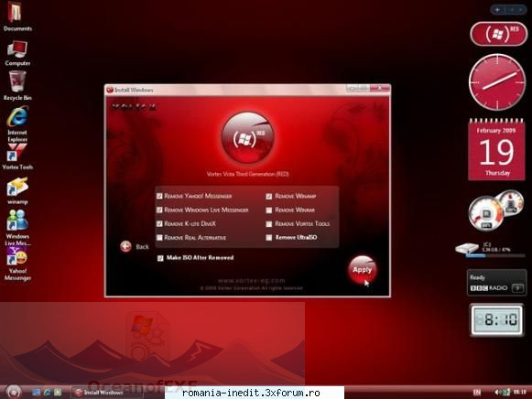532x399 pixels.
Task: Click the plus button to add gadgets
Action: 497,9
